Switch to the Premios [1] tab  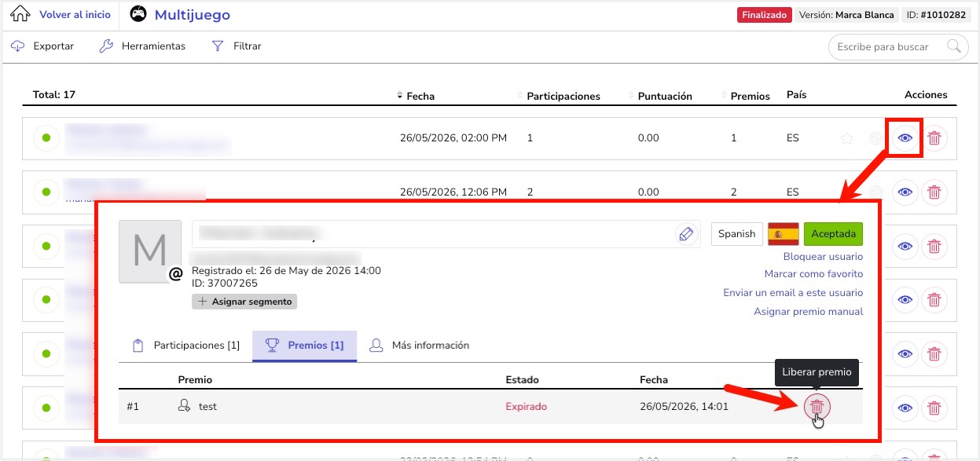(304, 346)
